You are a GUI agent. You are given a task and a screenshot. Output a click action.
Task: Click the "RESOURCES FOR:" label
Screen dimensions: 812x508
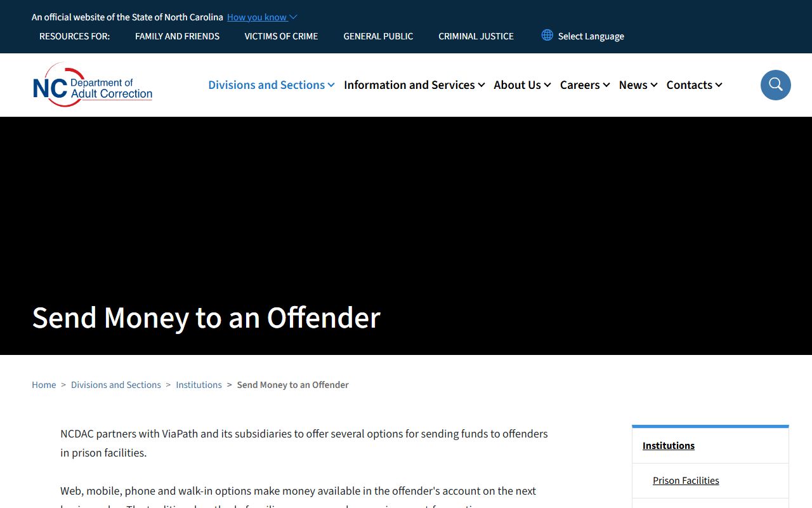(x=74, y=36)
